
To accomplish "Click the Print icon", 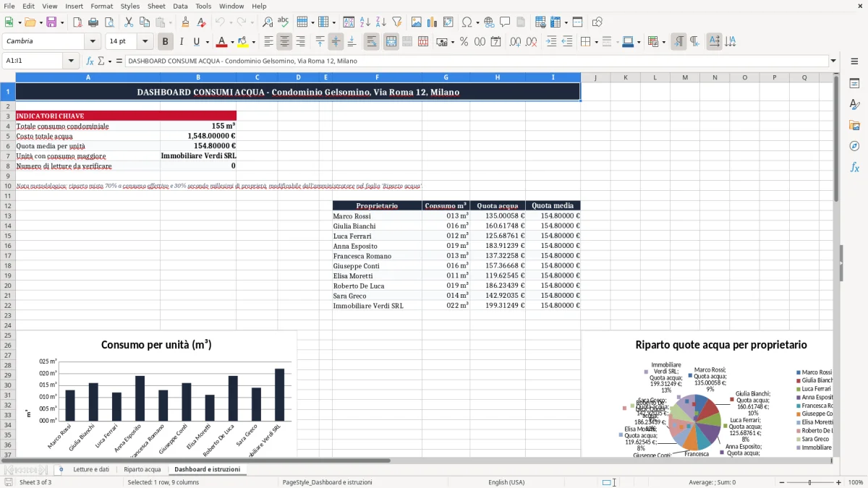I will (93, 22).
